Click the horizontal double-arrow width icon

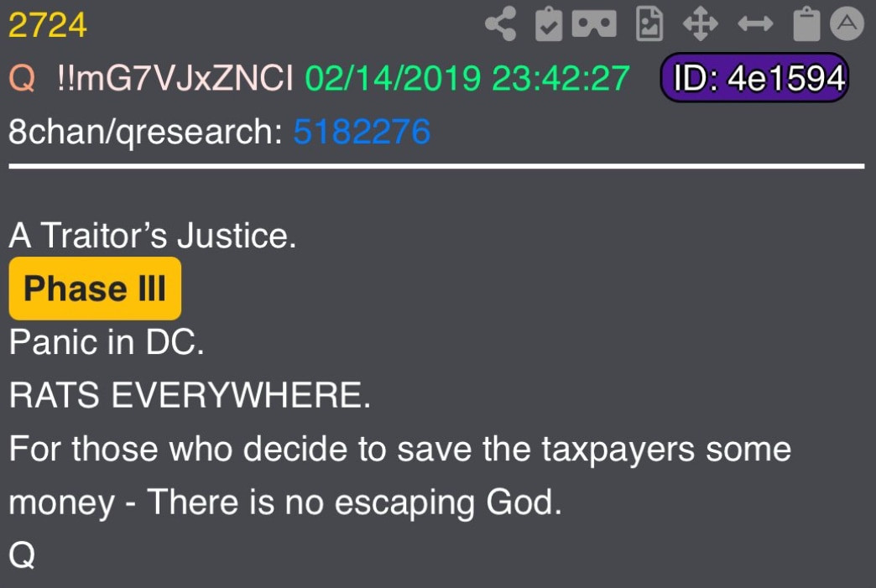(755, 24)
